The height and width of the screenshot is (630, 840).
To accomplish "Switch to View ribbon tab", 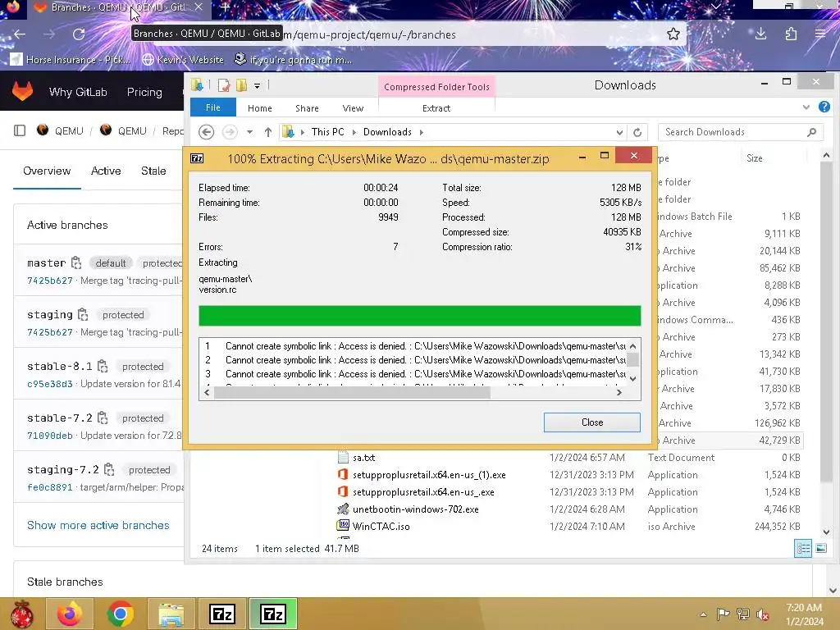I will [353, 107].
